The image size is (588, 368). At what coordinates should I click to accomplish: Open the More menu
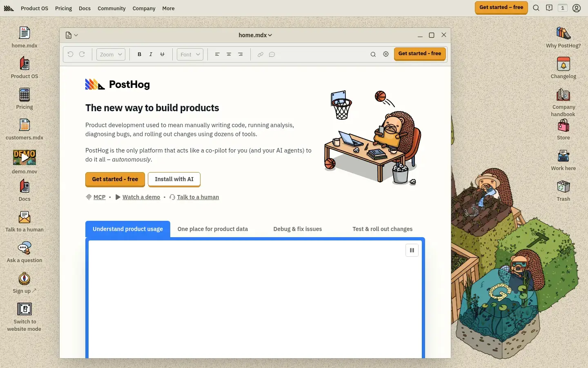coord(168,8)
